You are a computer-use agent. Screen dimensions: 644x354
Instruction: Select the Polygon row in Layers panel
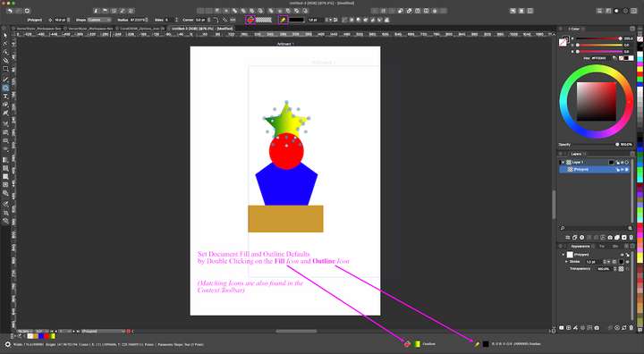pos(594,169)
